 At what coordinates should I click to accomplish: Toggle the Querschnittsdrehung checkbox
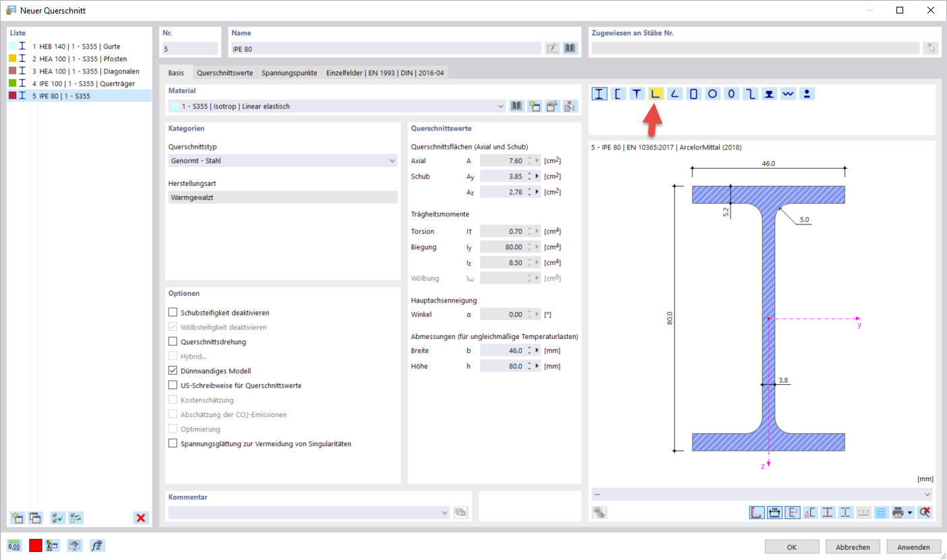(173, 342)
